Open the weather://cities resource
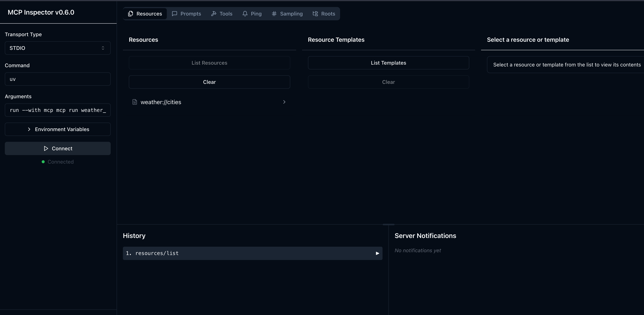This screenshot has height=315, width=644. tap(209, 102)
